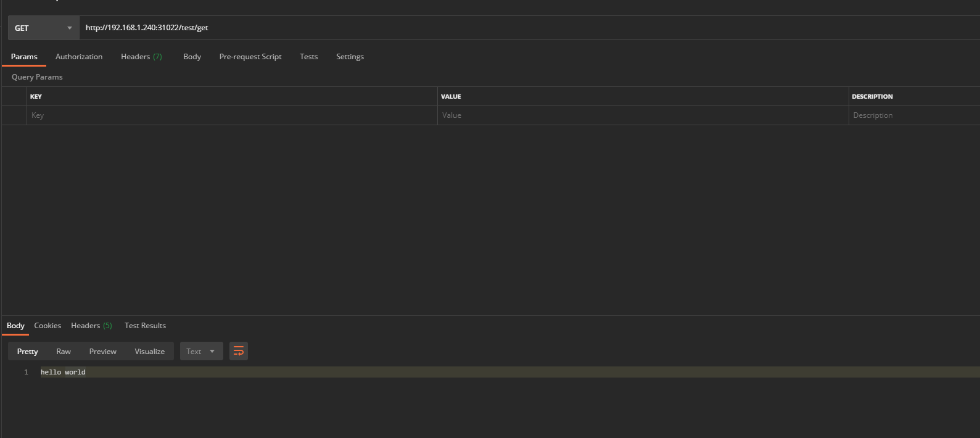Go to the Tests tab
This screenshot has height=438, width=980.
coord(309,57)
